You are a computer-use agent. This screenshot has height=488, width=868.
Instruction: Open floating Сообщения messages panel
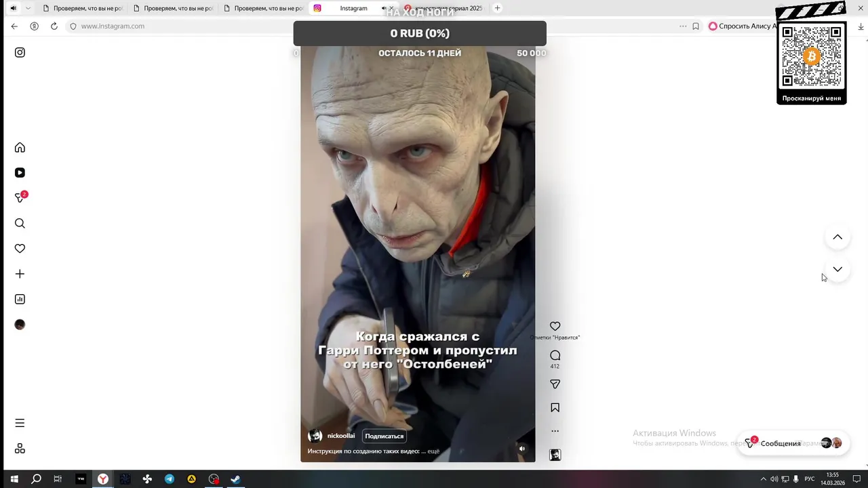(793, 443)
